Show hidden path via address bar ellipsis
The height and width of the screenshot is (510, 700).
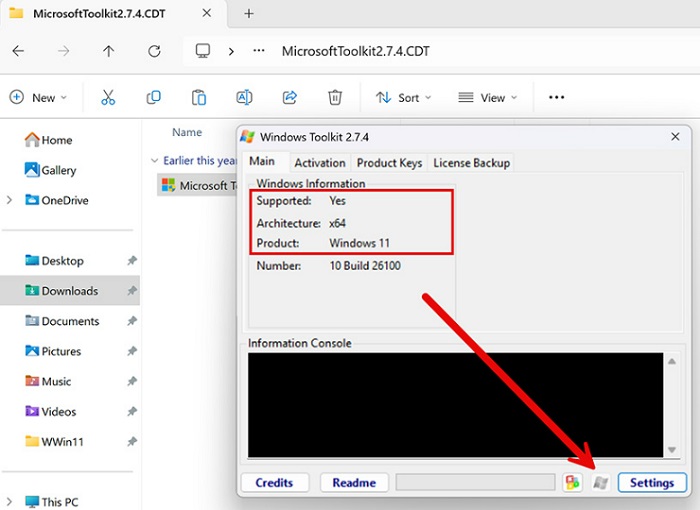click(259, 50)
